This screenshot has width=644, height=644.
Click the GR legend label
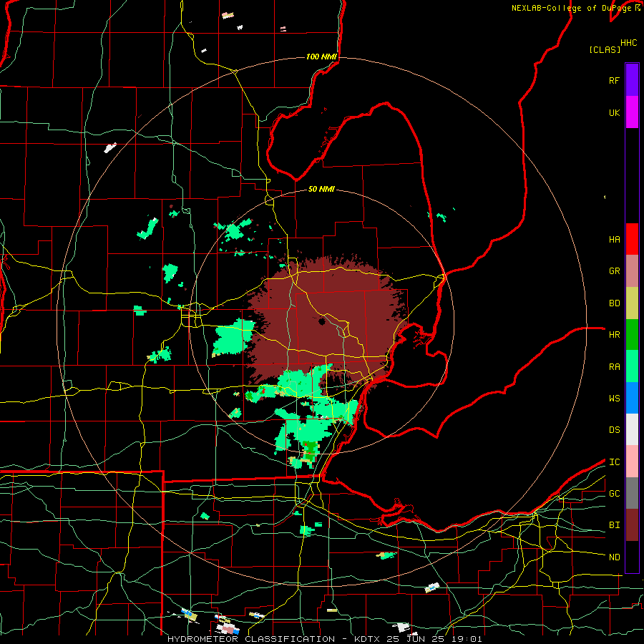tap(614, 271)
